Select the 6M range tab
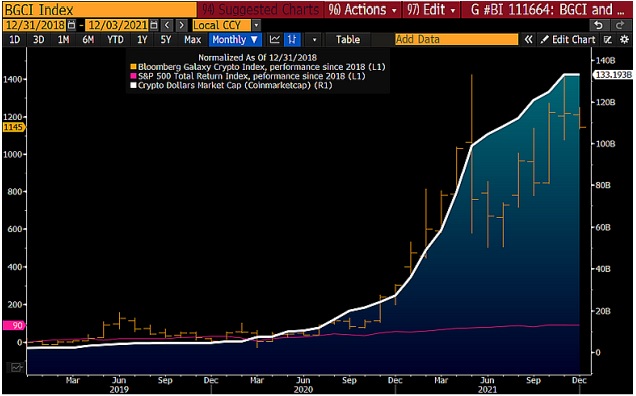This screenshot has height=396, width=636. [88, 39]
